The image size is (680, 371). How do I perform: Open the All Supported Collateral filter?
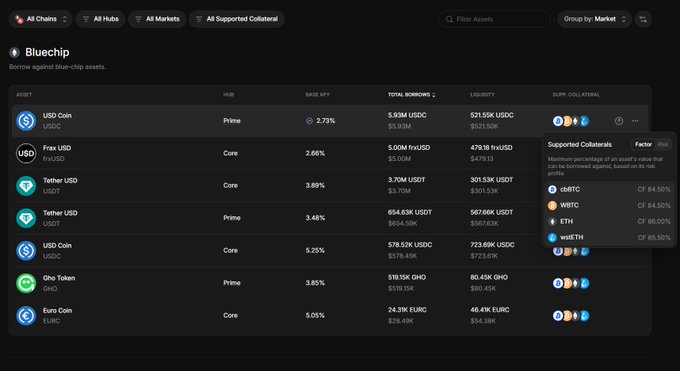[x=236, y=19]
